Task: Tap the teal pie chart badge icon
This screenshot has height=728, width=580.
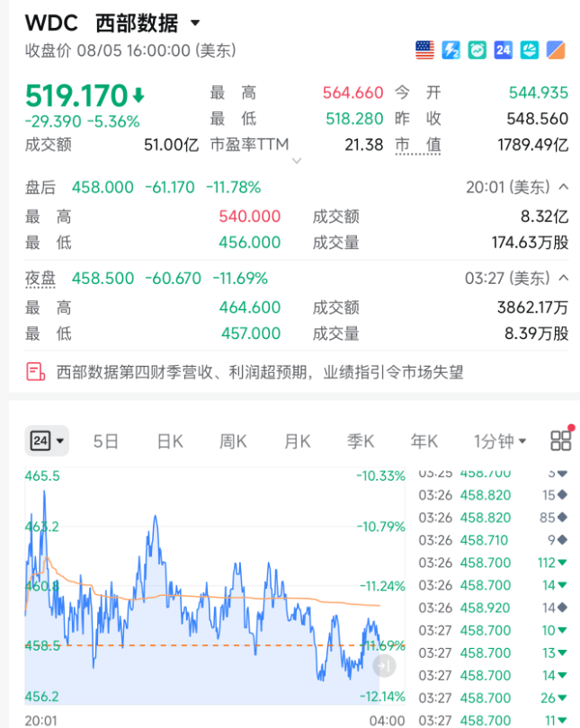Action: click(x=530, y=50)
